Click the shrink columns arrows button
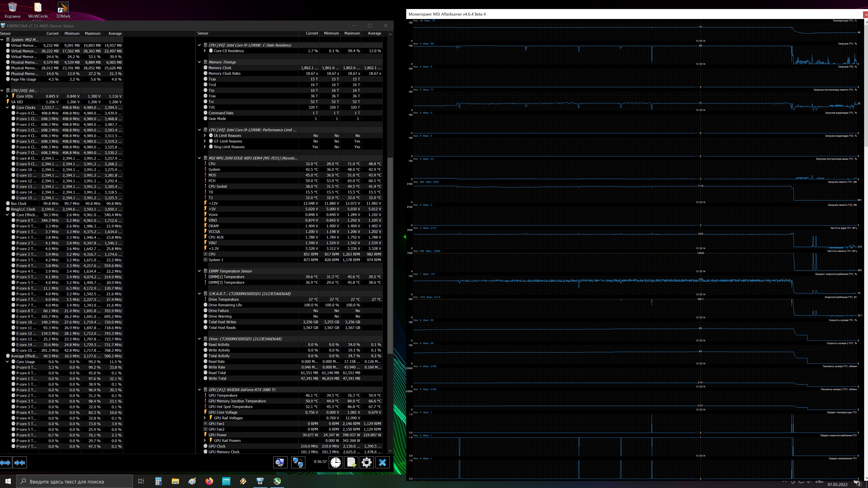The image size is (868, 488). click(x=19, y=463)
